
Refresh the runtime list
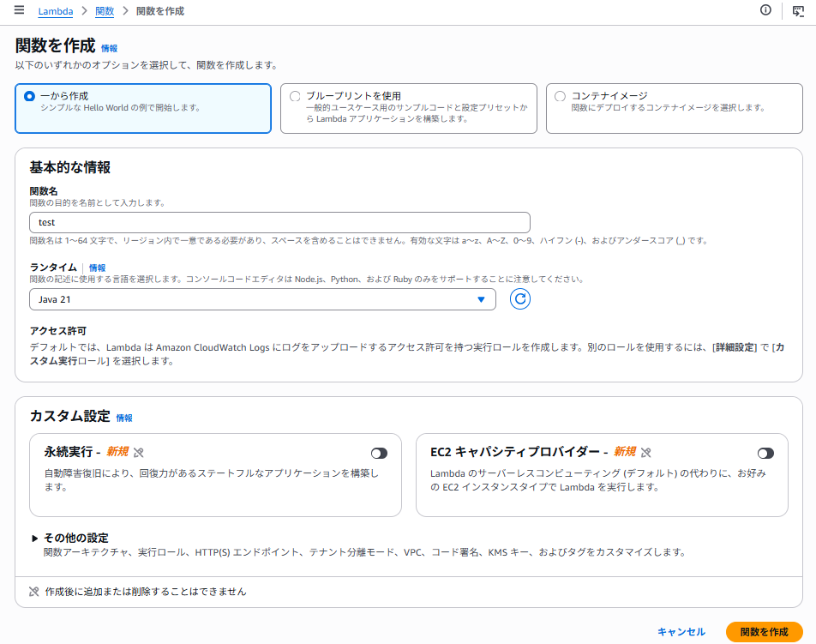[x=520, y=299]
